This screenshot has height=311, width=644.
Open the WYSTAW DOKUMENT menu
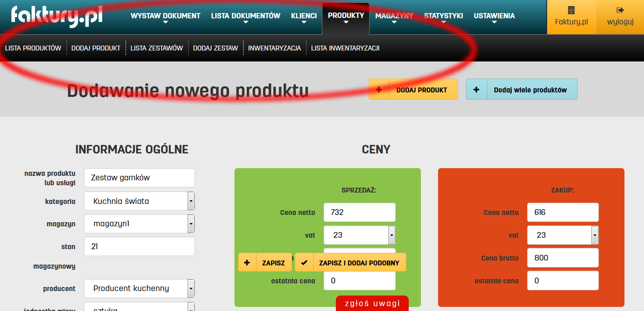pyautogui.click(x=165, y=17)
